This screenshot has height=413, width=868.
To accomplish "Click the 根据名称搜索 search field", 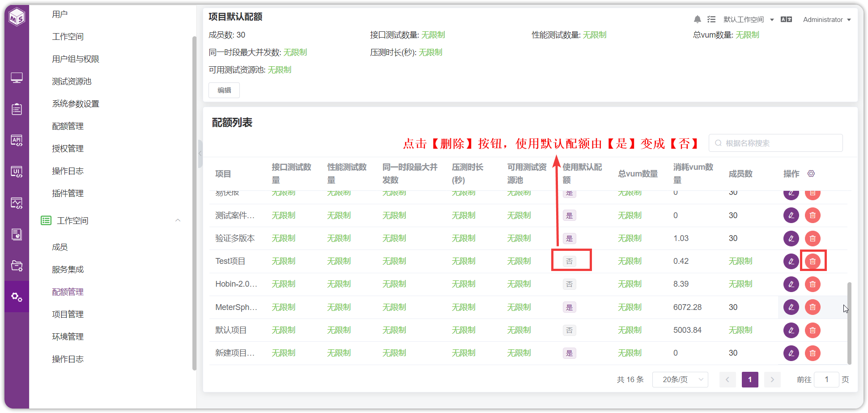I will point(776,143).
